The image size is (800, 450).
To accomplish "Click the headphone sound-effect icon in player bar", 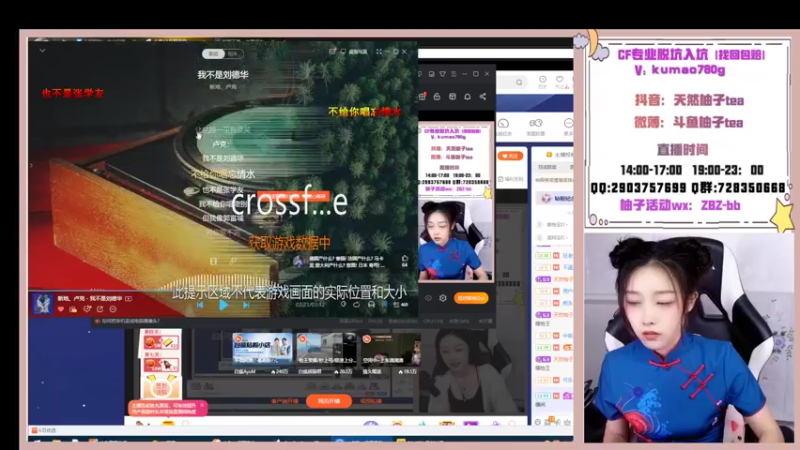I will click(371, 305).
